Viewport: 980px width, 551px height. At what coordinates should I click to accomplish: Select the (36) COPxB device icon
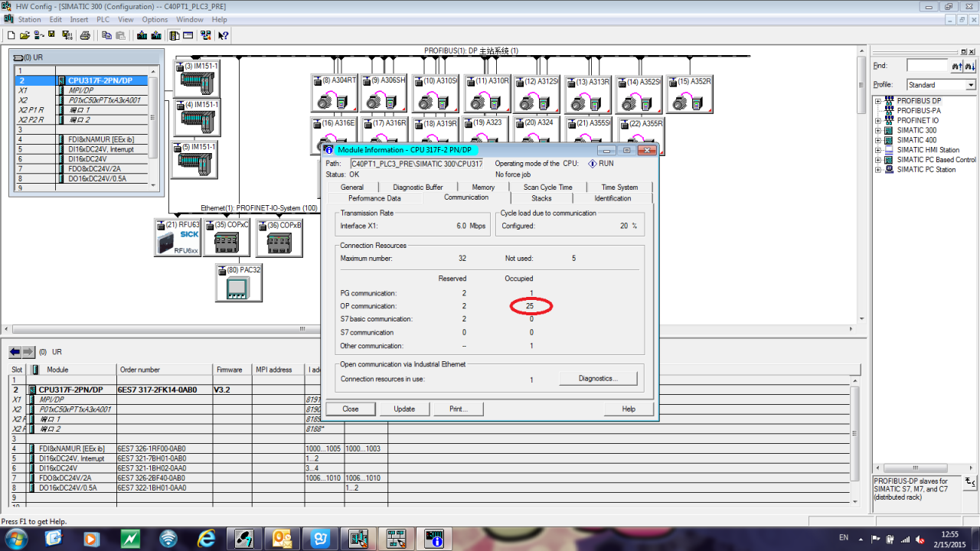coord(279,238)
